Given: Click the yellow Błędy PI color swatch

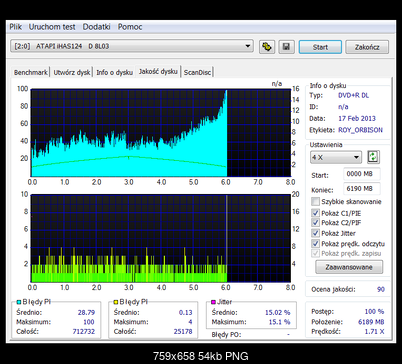Looking at the screenshot, I should [116, 302].
